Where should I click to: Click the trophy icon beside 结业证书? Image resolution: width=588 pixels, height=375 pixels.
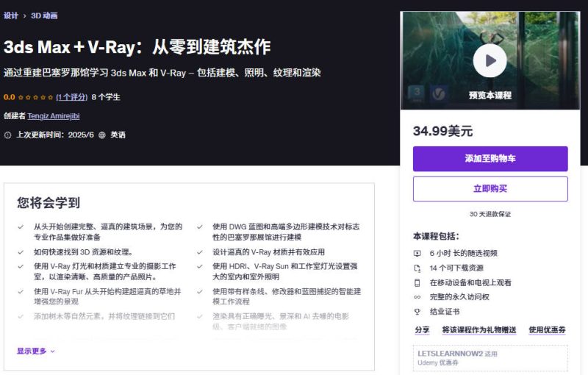(x=417, y=312)
